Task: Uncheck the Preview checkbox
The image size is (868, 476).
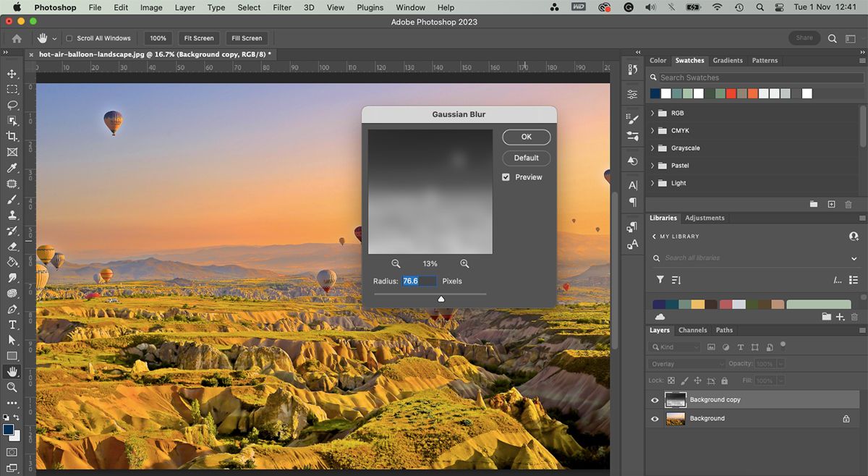Action: [x=505, y=177]
